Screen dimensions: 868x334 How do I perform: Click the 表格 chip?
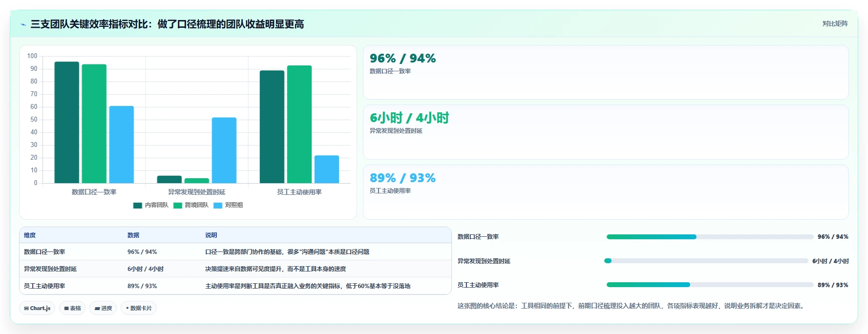pyautogui.click(x=72, y=308)
